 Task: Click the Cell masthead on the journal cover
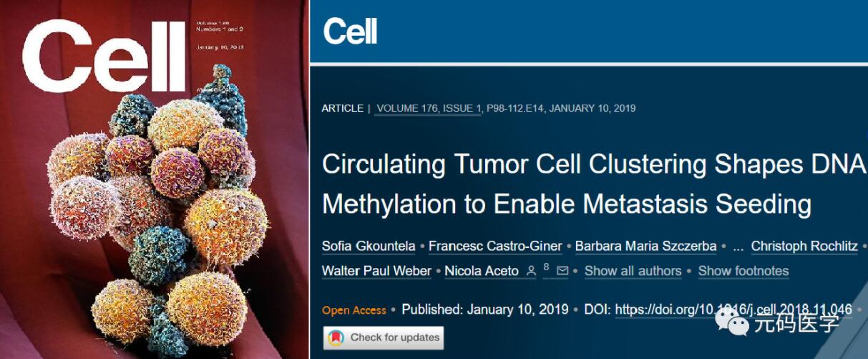pos(102,57)
